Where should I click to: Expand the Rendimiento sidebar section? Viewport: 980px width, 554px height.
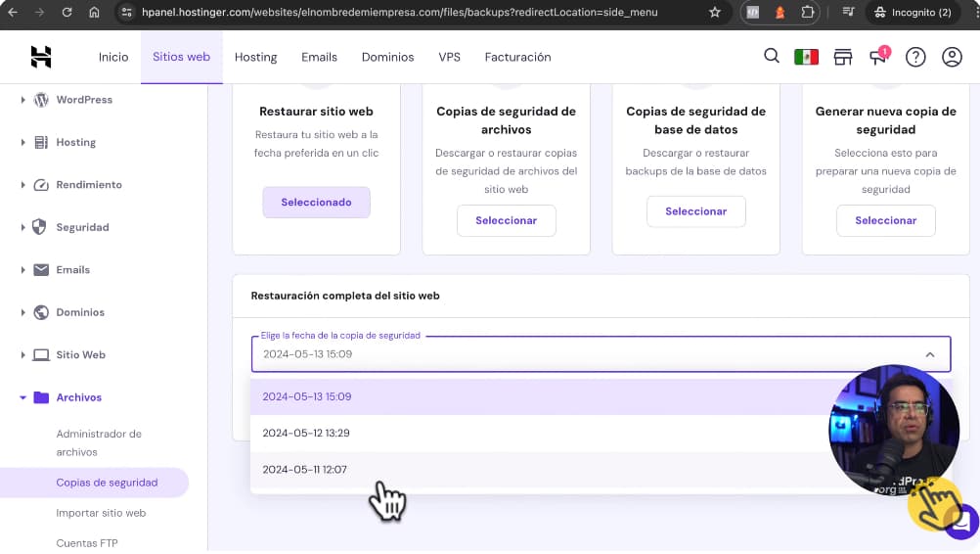pos(23,184)
